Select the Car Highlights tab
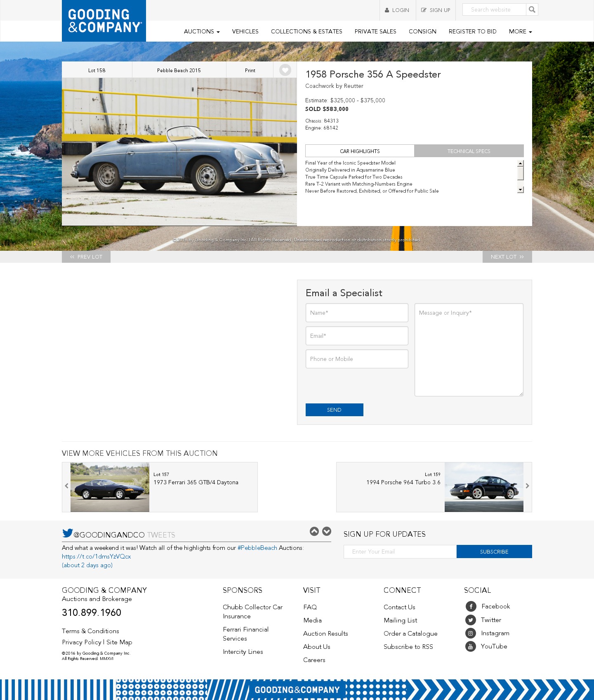594x700 pixels. pos(360,151)
